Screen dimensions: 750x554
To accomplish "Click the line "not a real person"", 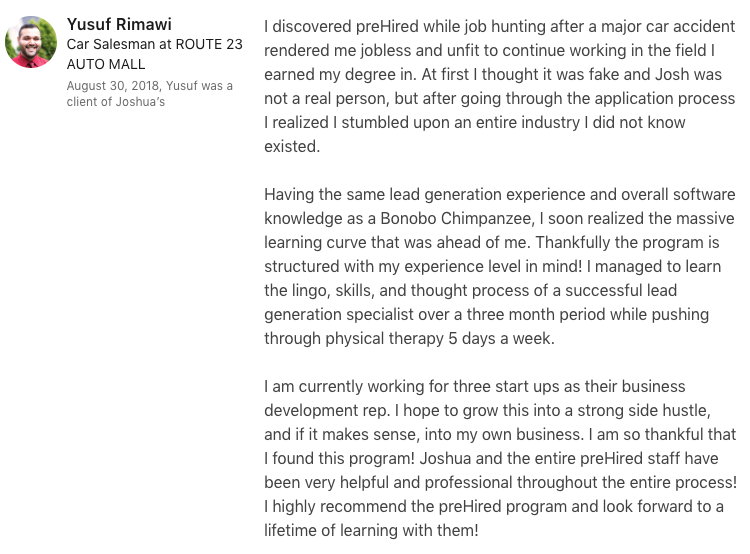I will pos(499,98).
